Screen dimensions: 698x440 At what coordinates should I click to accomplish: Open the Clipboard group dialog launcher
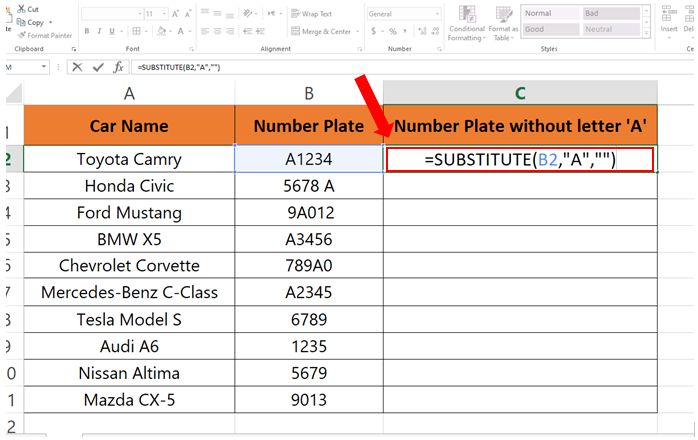(x=74, y=49)
